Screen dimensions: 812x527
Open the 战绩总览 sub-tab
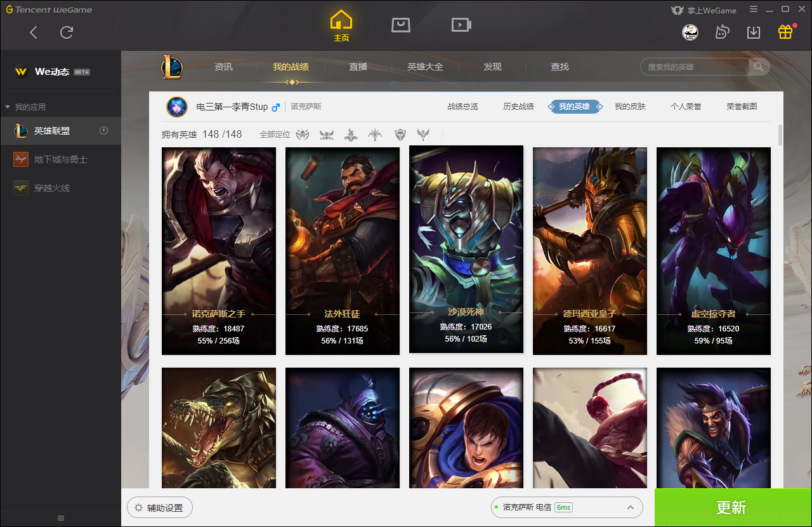(x=463, y=107)
